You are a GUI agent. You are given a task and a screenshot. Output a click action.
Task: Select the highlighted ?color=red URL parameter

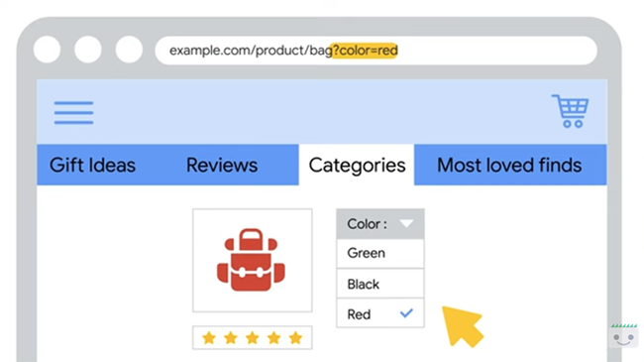click(x=365, y=51)
